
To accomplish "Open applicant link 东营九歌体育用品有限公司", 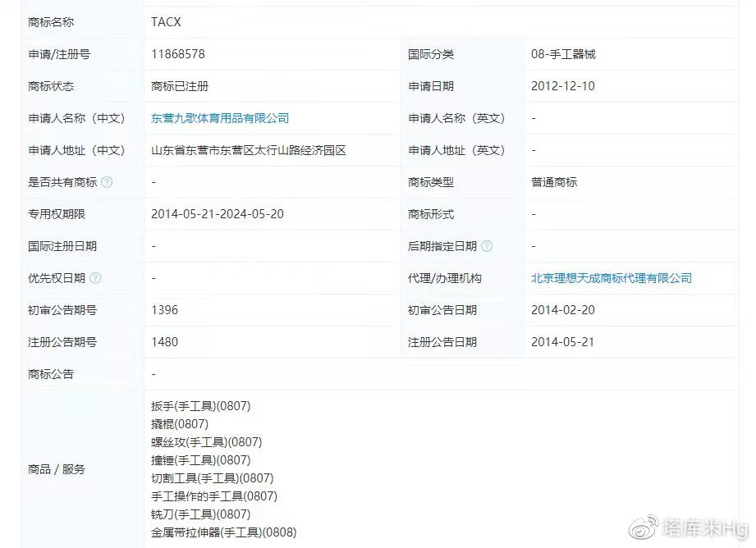I will tap(220, 118).
